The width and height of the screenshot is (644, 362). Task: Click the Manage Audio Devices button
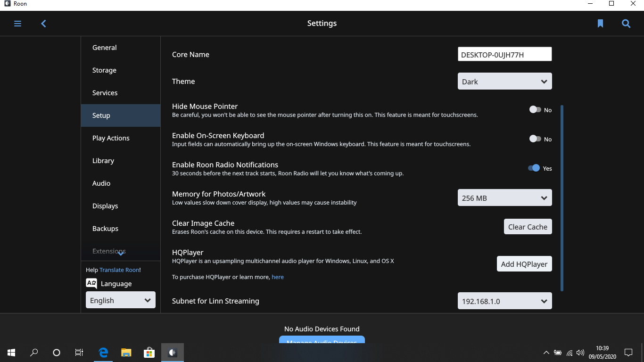[322, 340]
